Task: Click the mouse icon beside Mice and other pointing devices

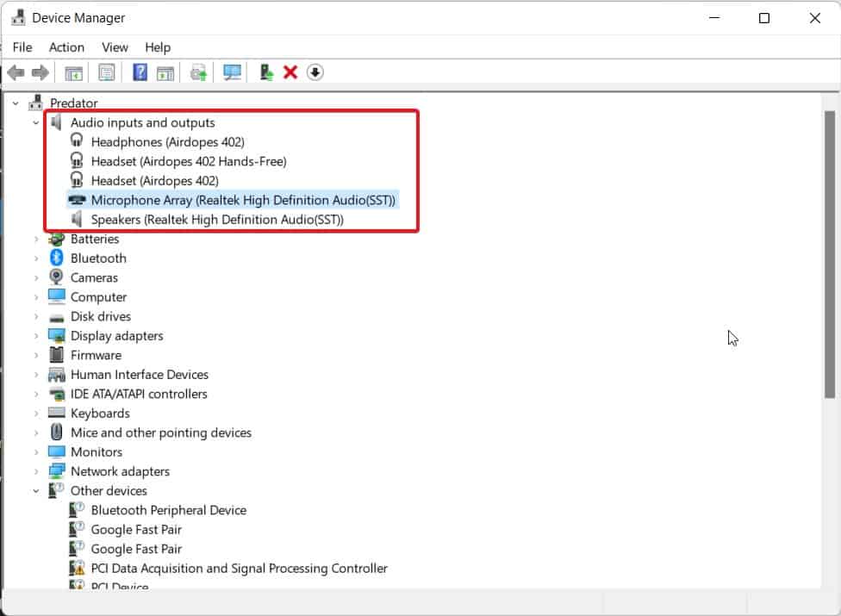Action: (x=56, y=432)
